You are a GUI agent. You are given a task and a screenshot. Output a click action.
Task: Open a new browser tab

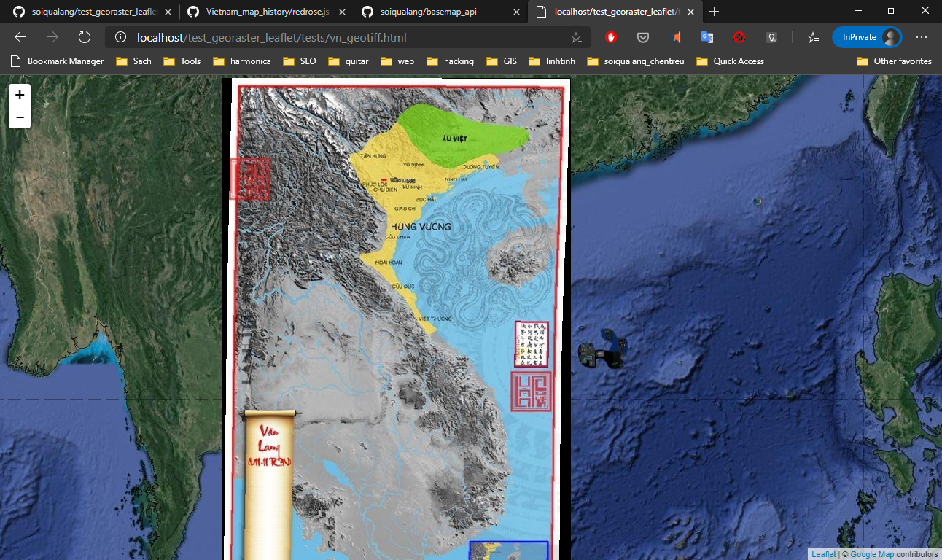tap(715, 12)
